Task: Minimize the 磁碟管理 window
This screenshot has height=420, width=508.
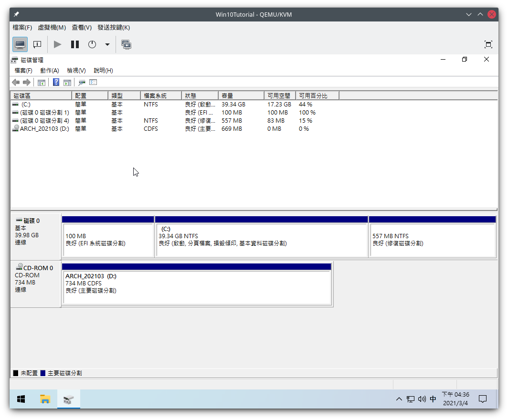Action: (443, 60)
